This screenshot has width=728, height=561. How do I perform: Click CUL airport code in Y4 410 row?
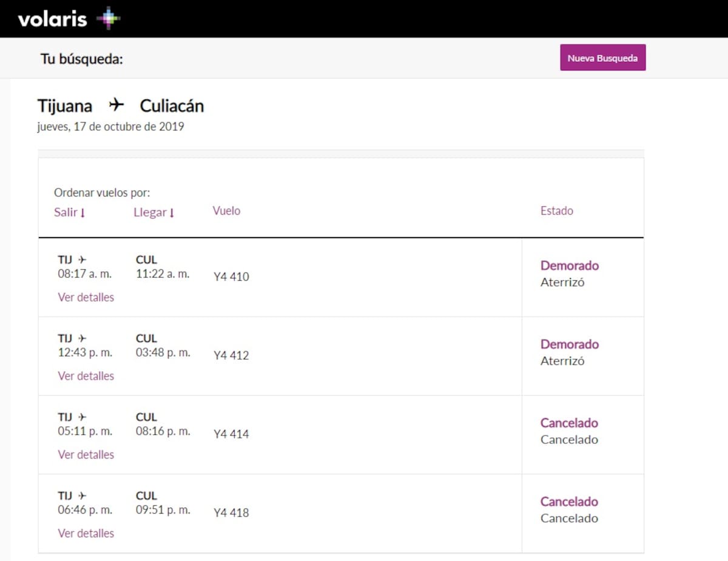coord(146,260)
